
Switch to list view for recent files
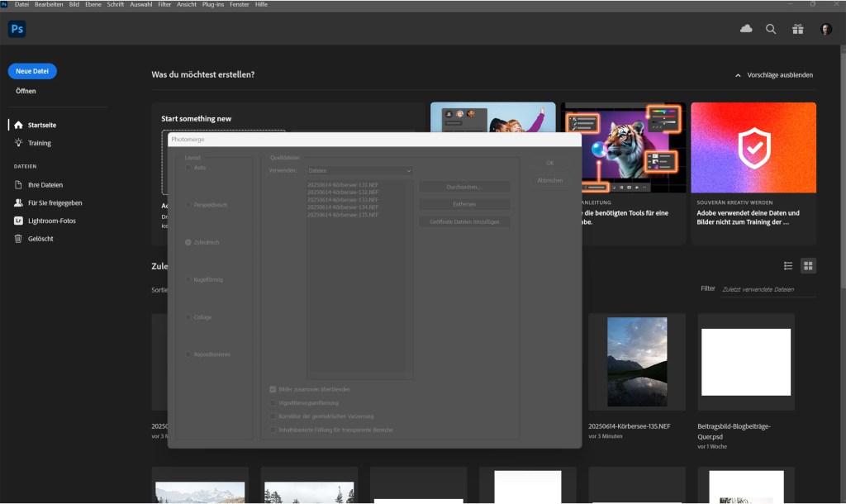pyautogui.click(x=789, y=265)
